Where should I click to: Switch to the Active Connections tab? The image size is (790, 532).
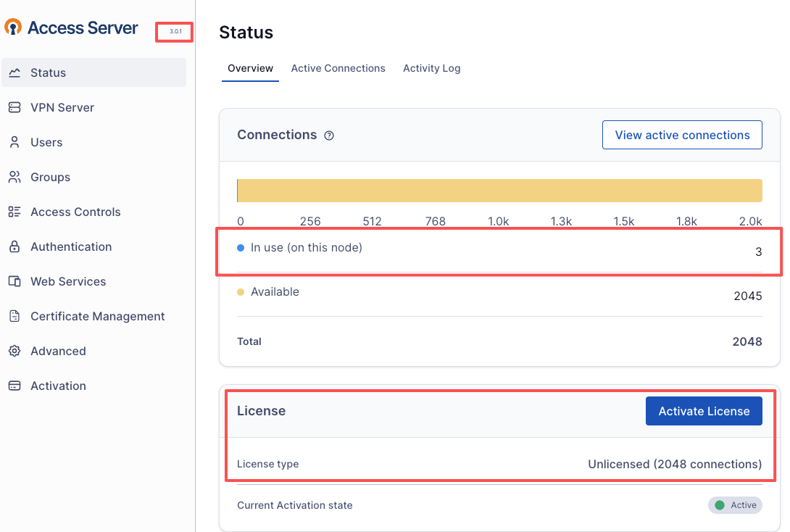[x=338, y=68]
